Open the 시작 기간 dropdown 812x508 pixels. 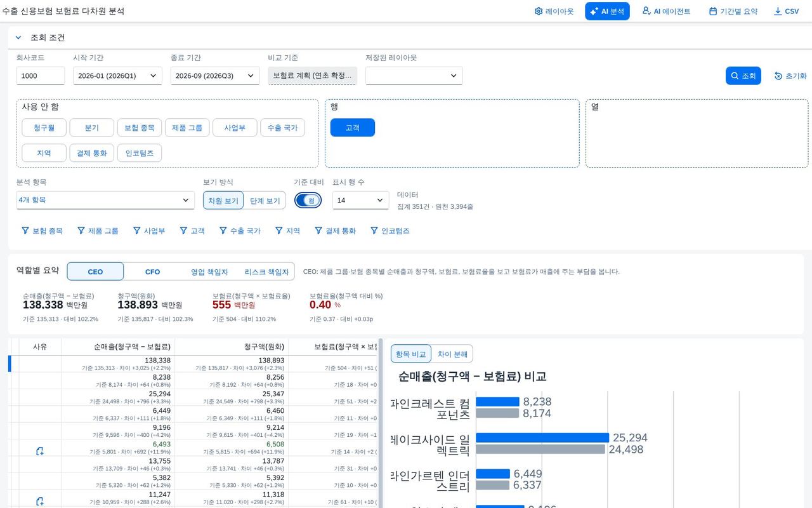tap(117, 76)
